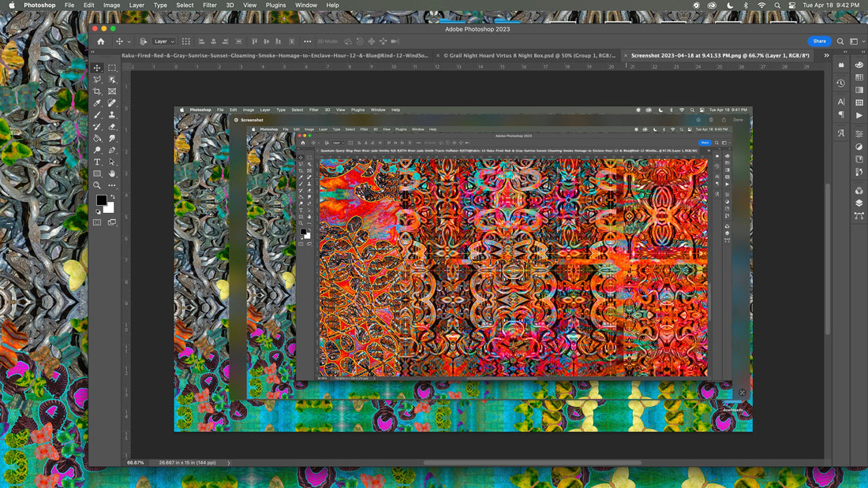868x488 pixels.
Task: Open the workspace switcher dropdown
Action: pyautogui.click(x=854, y=41)
